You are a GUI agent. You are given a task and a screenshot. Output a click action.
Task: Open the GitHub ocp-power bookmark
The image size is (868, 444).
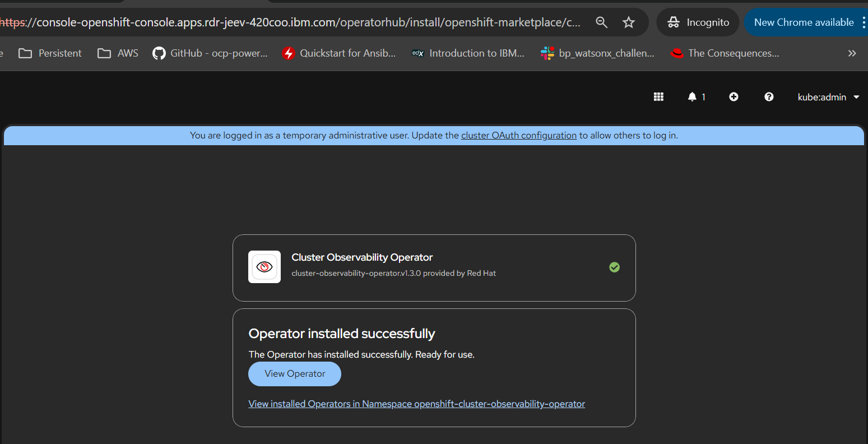(210, 53)
